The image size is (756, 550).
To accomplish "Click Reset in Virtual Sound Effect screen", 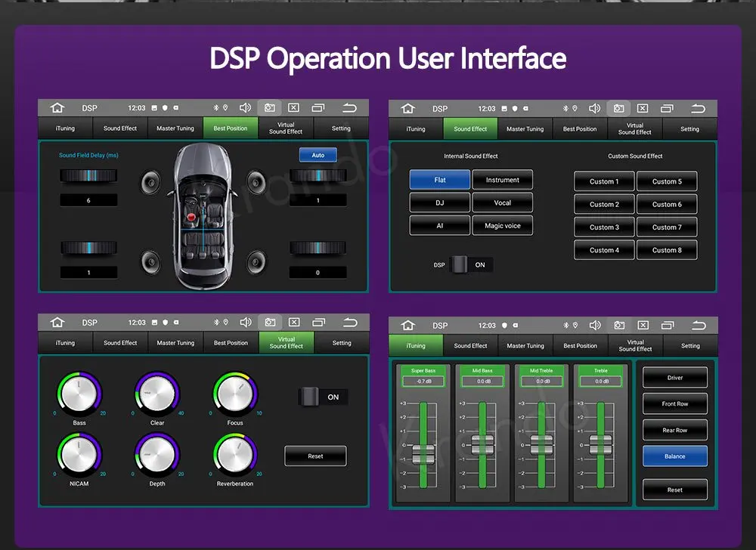I will [315, 456].
